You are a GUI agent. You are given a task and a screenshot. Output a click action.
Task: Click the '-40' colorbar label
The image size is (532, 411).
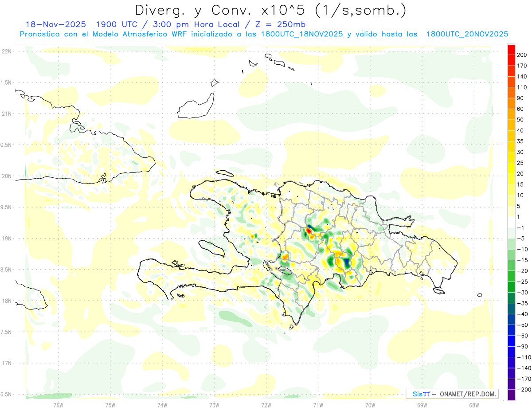coord(522,314)
